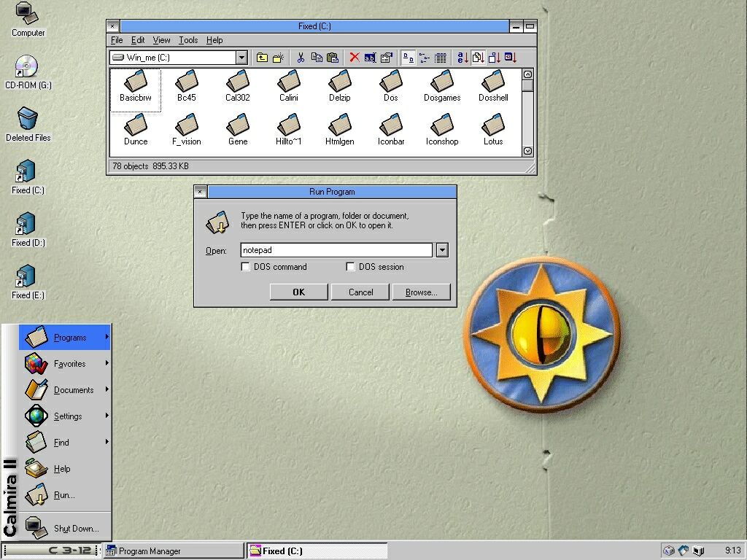Click the Up One Level folder icon
Viewport: 747px width, 560px height.
point(262,58)
